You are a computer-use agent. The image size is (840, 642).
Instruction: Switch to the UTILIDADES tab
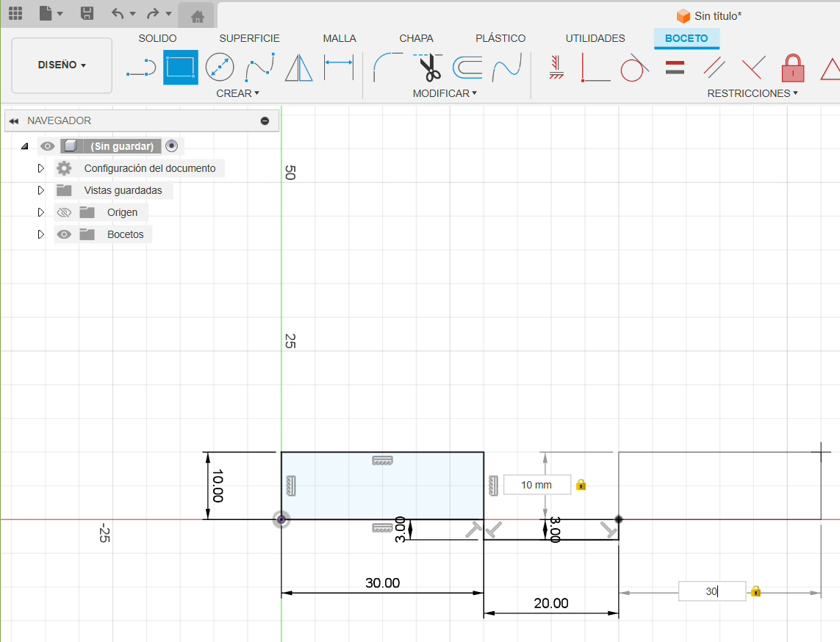tap(595, 38)
